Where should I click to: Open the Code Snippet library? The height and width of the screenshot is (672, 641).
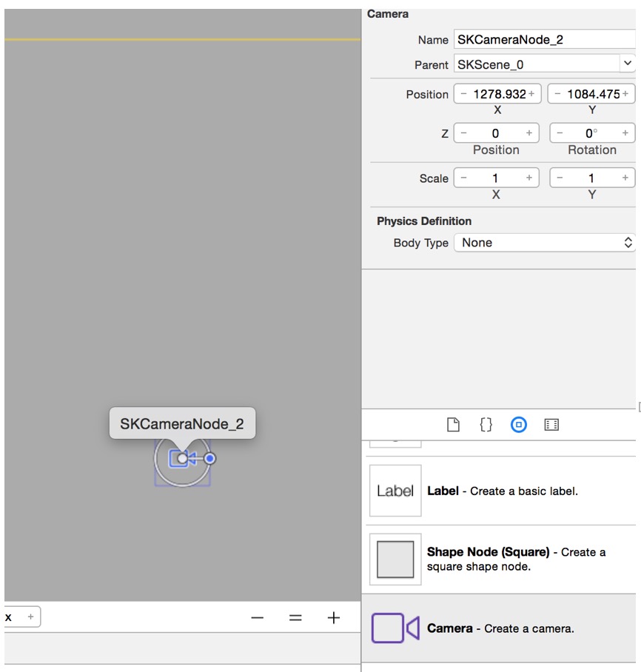(486, 424)
